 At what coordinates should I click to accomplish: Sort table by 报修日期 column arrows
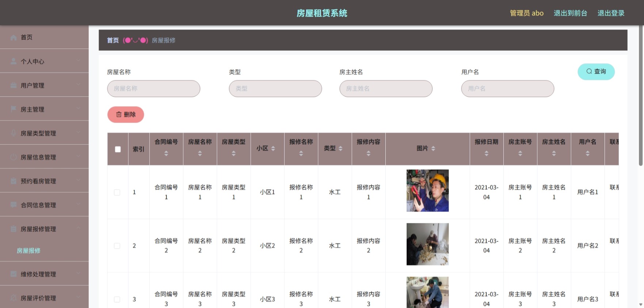487,154
